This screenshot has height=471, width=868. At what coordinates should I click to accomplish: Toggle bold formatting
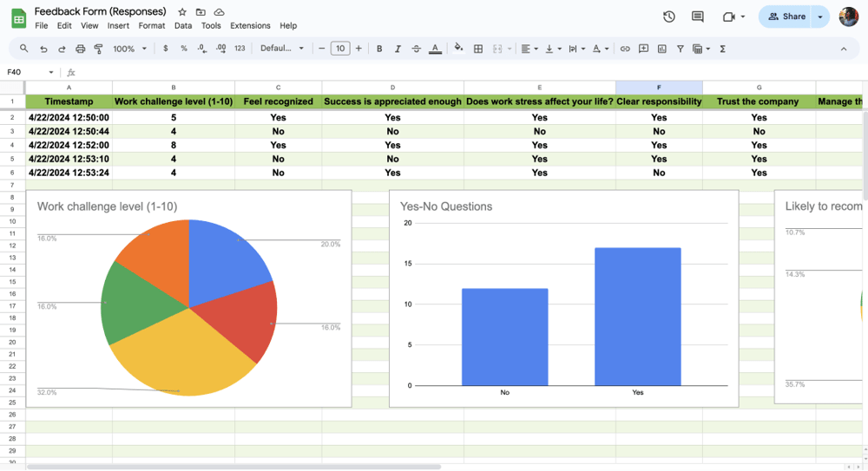click(x=379, y=49)
